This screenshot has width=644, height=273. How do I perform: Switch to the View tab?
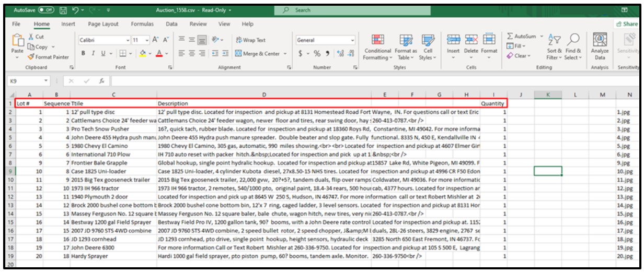224,24
